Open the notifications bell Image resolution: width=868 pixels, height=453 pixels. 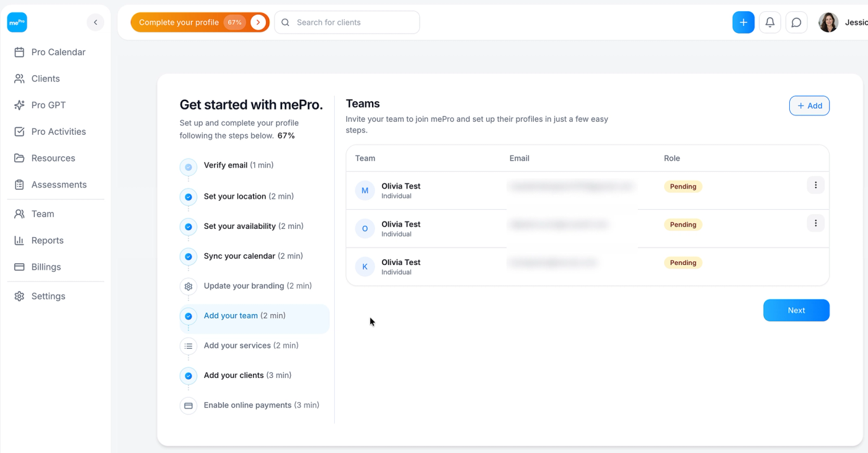tap(770, 22)
